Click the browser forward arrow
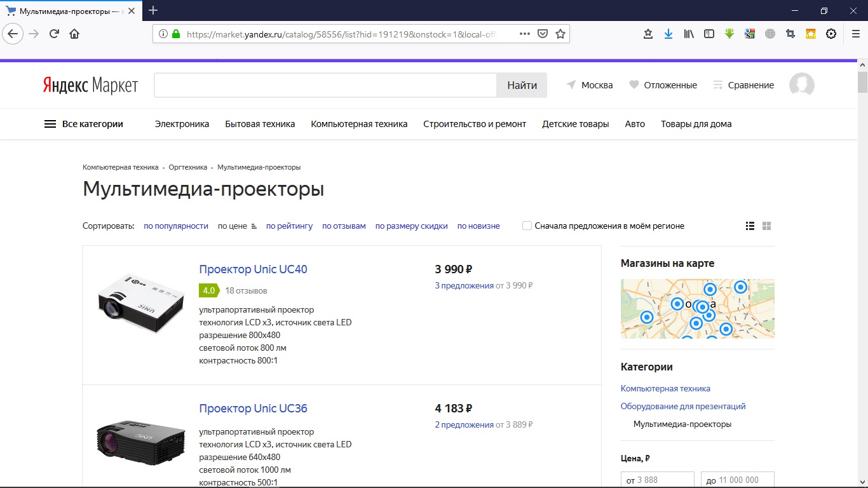 (34, 34)
